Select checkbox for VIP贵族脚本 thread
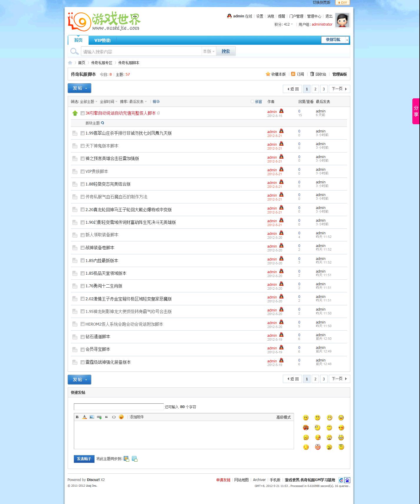Image resolution: width=420 pixels, height=504 pixels. pos(82,171)
